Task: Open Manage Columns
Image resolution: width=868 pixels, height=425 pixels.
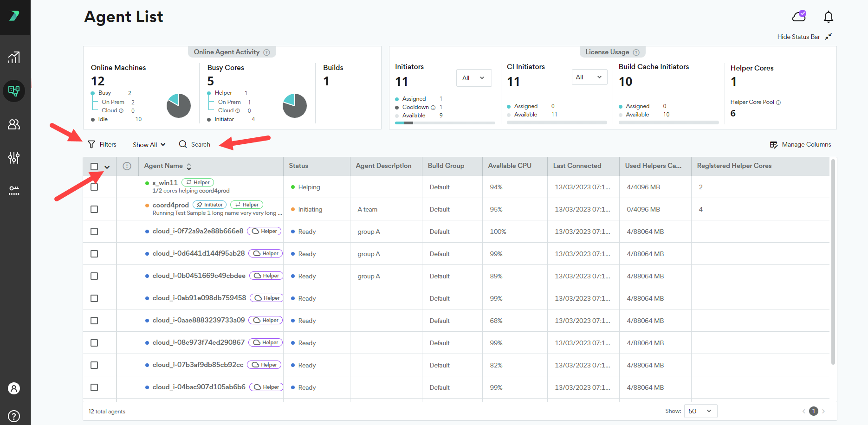Action: coord(801,145)
